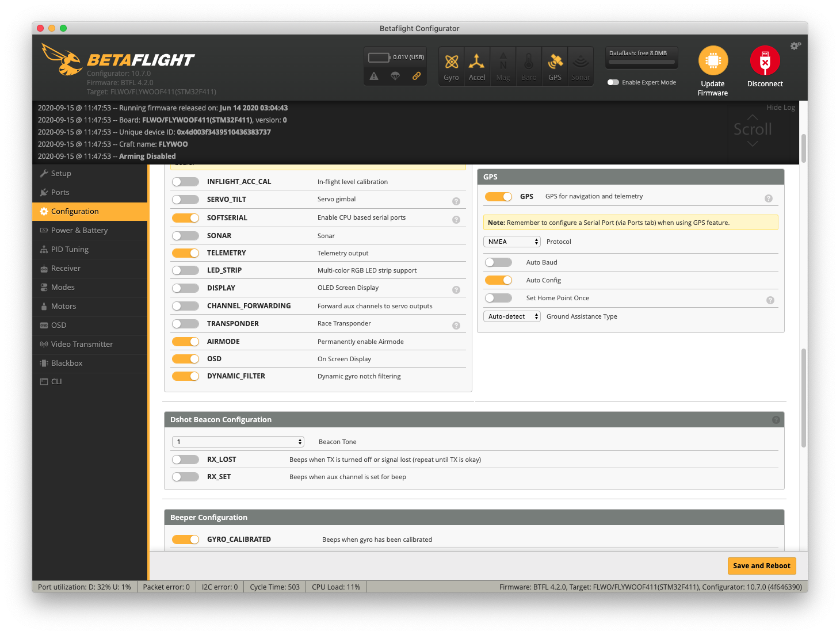Open the Blackbox tab

pos(90,363)
